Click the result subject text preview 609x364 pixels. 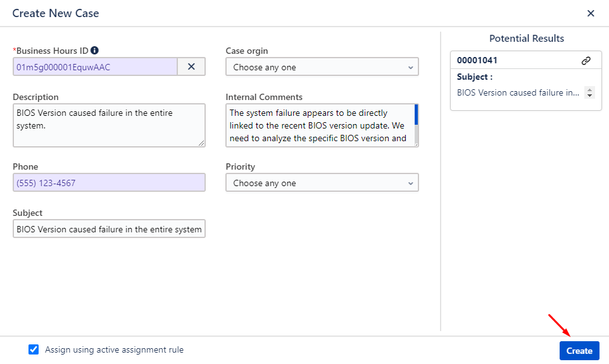(518, 92)
